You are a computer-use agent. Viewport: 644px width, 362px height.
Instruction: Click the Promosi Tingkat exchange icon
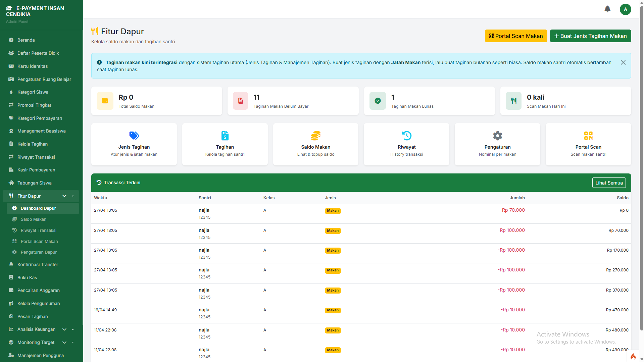pyautogui.click(x=11, y=105)
